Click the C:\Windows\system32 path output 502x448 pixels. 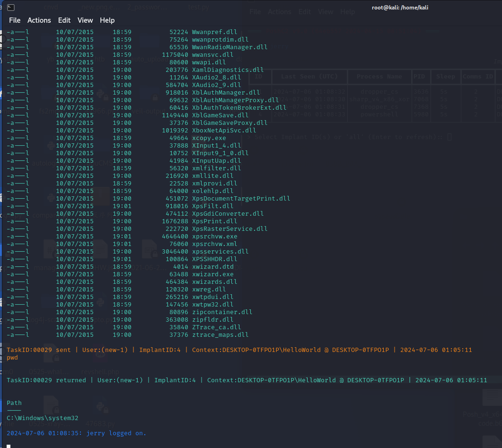point(42,418)
